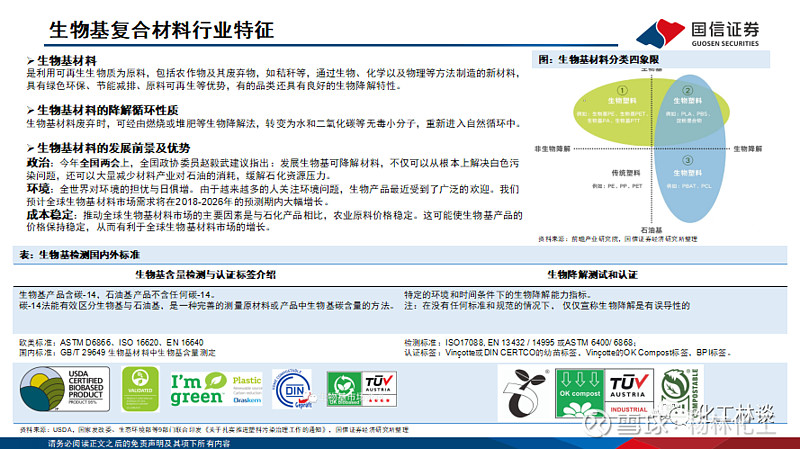
Task: Click the arrow bullet beside 生物基材料的发展前景及优势
Action: click(x=30, y=148)
